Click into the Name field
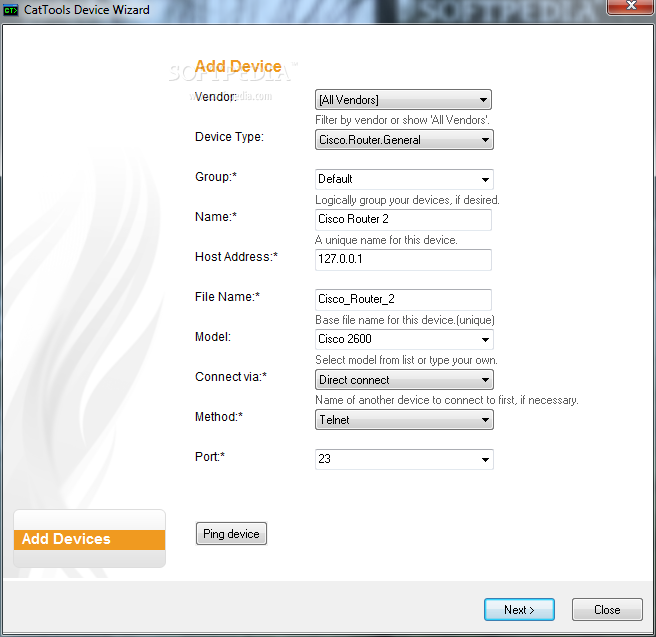656x637 pixels. click(403, 220)
